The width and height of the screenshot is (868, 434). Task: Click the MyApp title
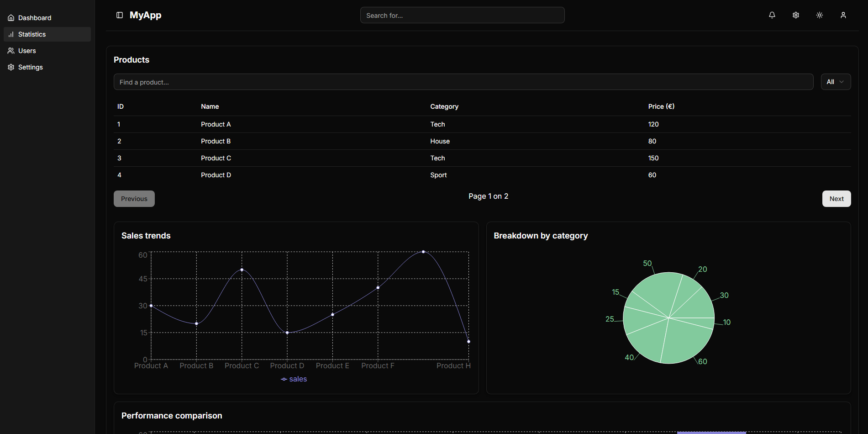point(145,15)
